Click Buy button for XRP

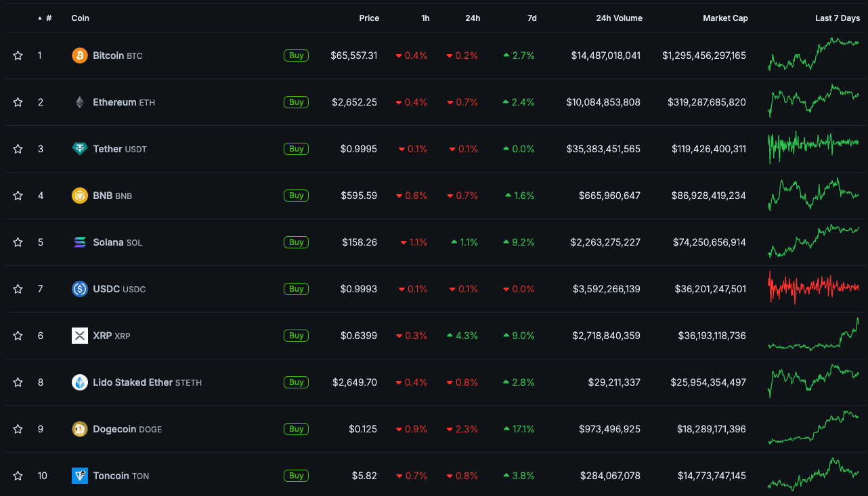[296, 336]
